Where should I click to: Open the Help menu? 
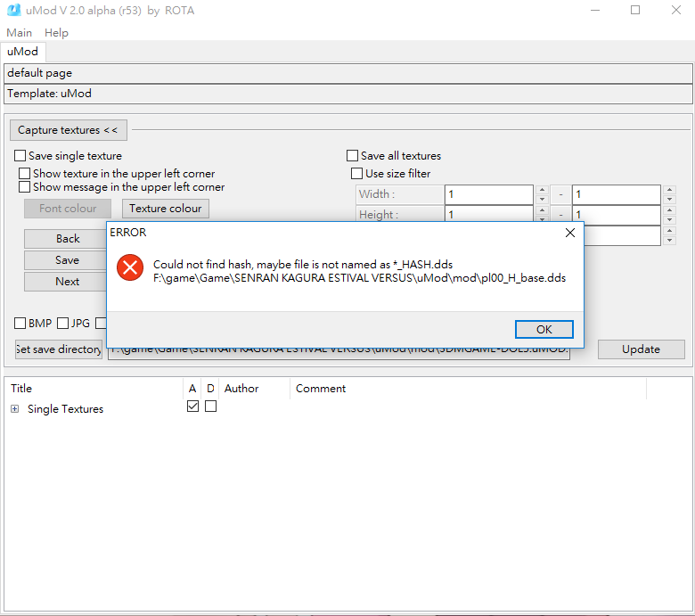click(56, 32)
